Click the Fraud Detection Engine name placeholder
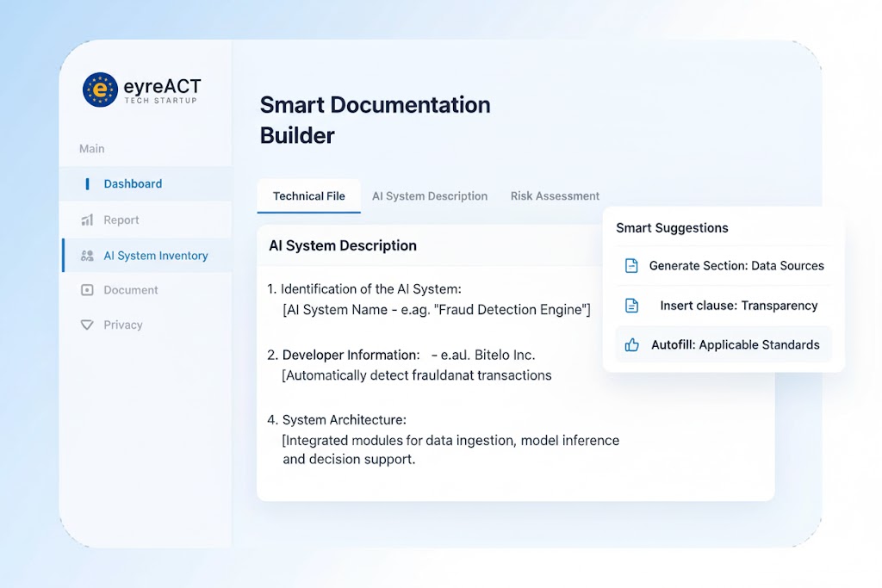 tap(435, 309)
